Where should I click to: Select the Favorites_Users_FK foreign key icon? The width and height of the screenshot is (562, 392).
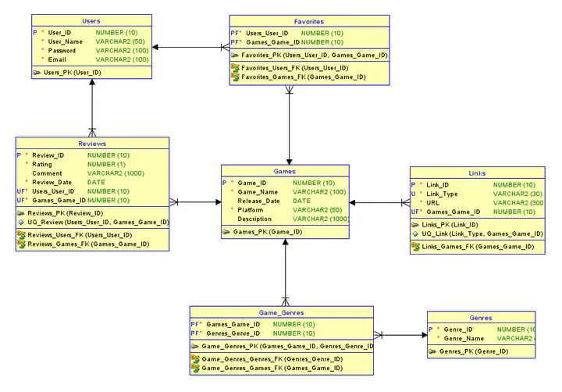point(235,68)
